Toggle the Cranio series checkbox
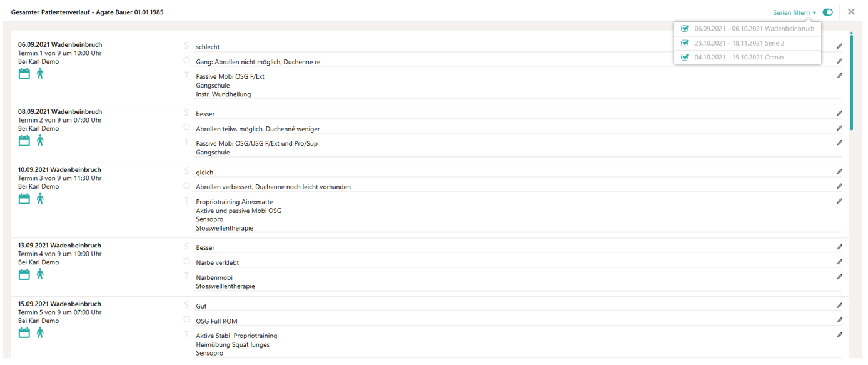Viewport: 868px width, 365px height. click(685, 57)
